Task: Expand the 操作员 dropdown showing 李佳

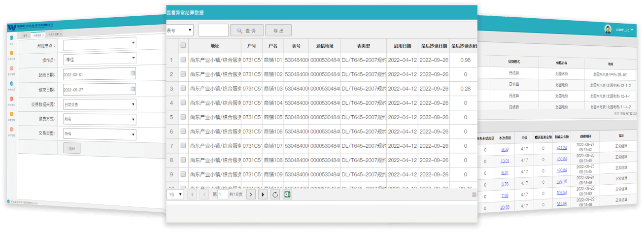Action: coord(100,59)
